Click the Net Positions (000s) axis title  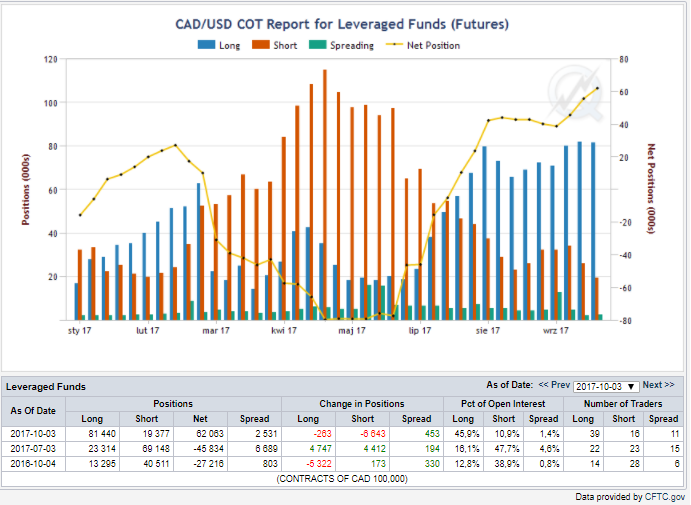coord(651,189)
